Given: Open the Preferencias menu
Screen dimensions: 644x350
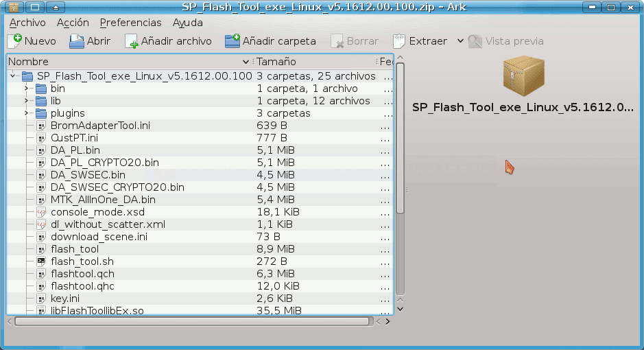Looking at the screenshot, I should click(130, 23).
